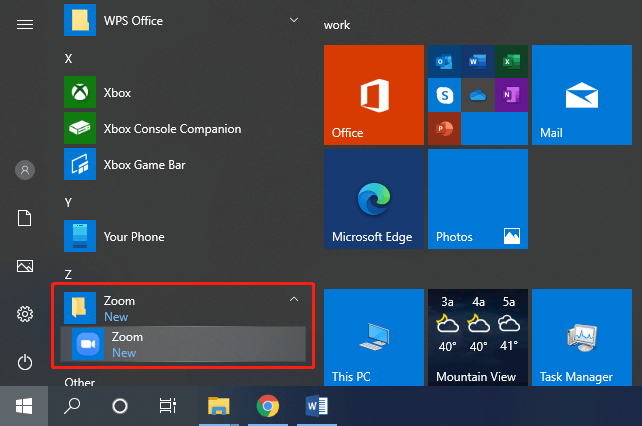Image resolution: width=642 pixels, height=426 pixels.
Task: Click the work group heading
Action: tap(337, 25)
